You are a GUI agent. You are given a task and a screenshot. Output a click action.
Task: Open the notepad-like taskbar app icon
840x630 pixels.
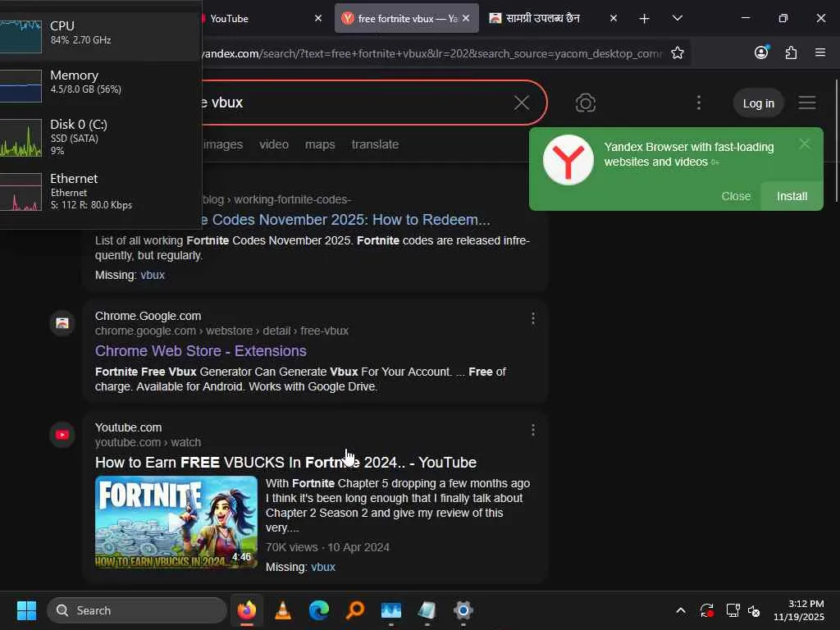pyautogui.click(x=427, y=610)
